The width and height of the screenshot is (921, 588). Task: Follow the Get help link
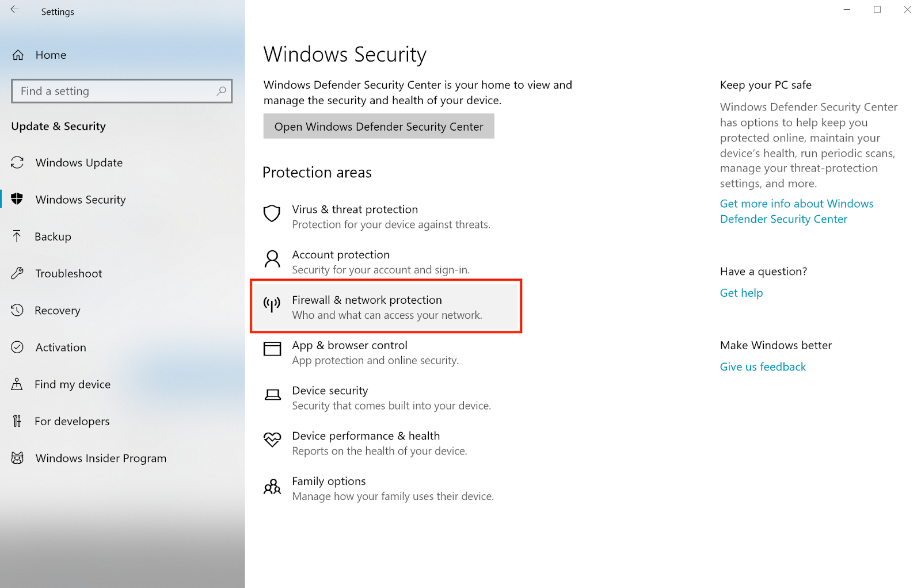tap(741, 293)
